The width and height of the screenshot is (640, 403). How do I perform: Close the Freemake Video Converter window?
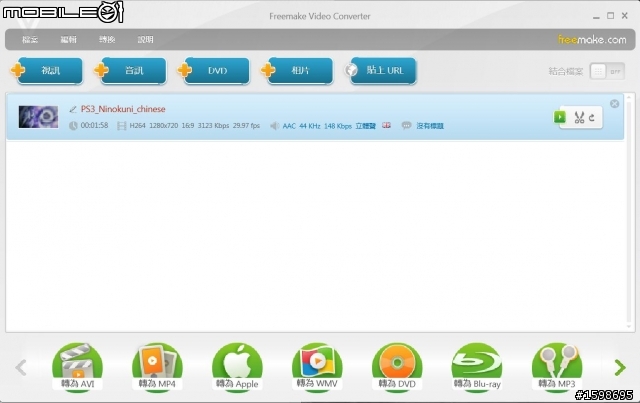click(x=624, y=16)
